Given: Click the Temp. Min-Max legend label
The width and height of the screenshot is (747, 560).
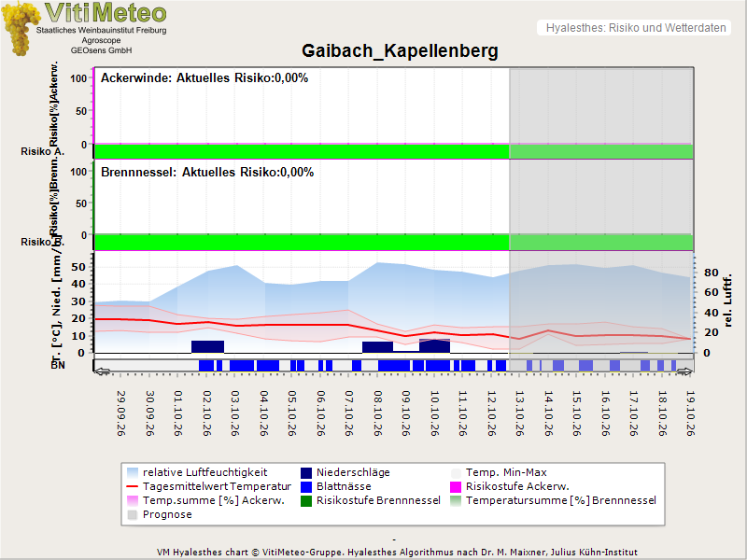Looking at the screenshot, I should click(x=506, y=472).
